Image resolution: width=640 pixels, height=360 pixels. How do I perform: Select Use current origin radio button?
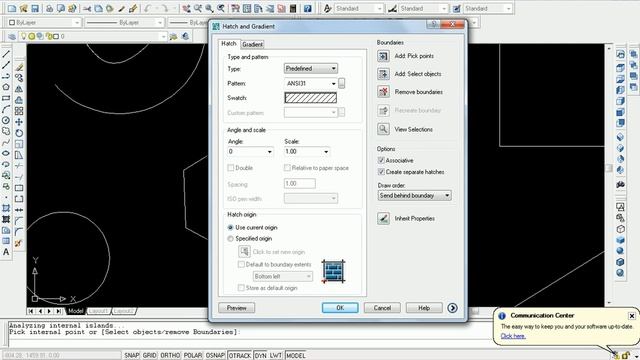tap(230, 227)
